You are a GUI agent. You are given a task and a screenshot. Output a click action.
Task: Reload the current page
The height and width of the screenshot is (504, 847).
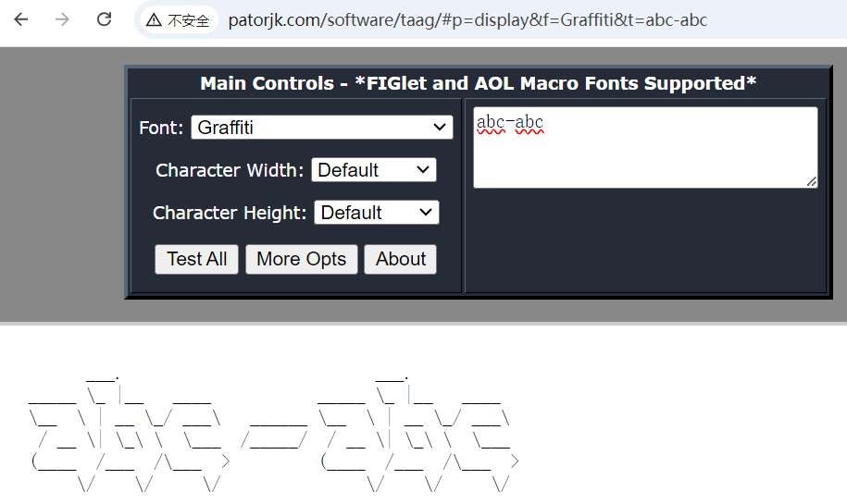coord(105,19)
